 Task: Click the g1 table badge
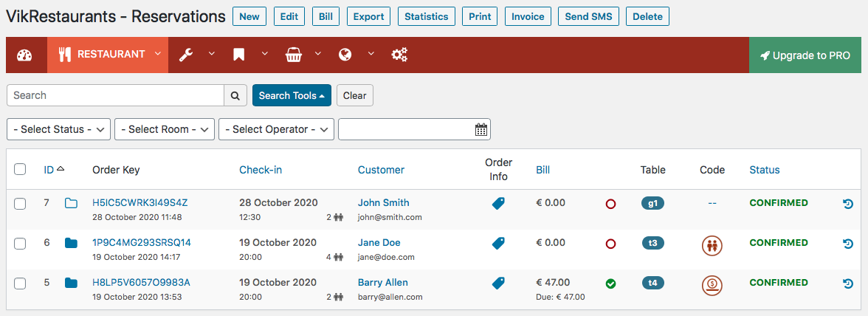[652, 203]
